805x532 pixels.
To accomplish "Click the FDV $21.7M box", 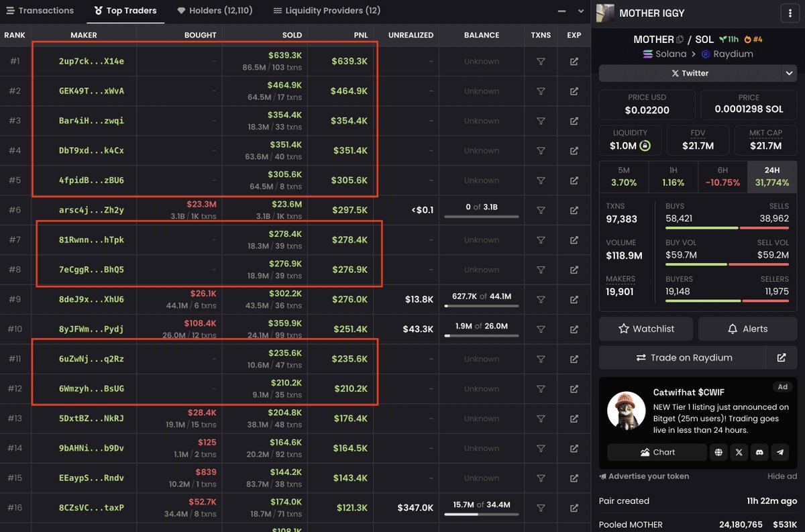I will pos(698,141).
